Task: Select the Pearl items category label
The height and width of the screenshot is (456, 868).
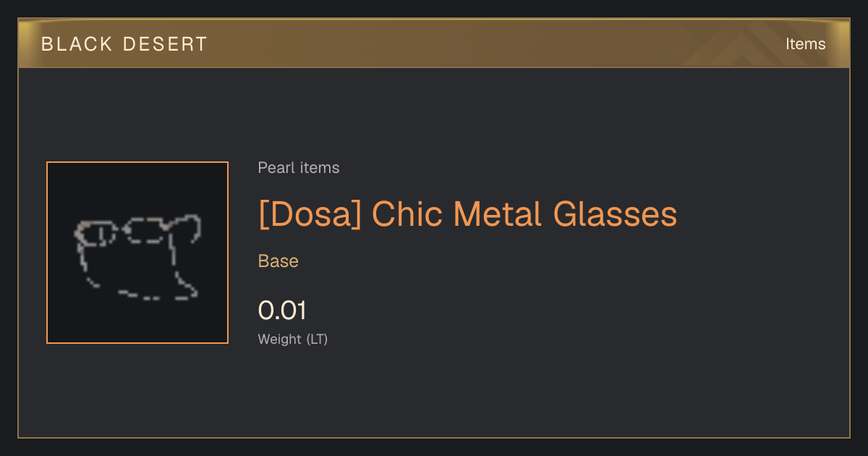Action: pyautogui.click(x=299, y=168)
